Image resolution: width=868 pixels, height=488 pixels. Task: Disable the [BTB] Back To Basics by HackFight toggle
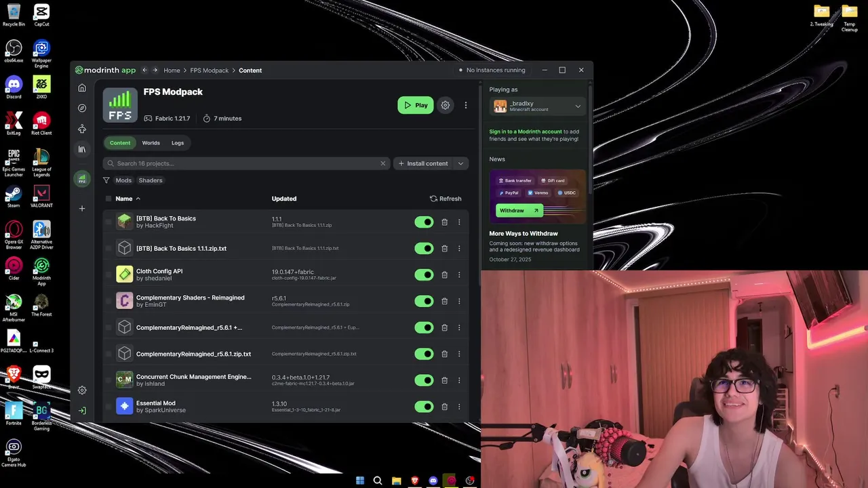[x=424, y=222]
